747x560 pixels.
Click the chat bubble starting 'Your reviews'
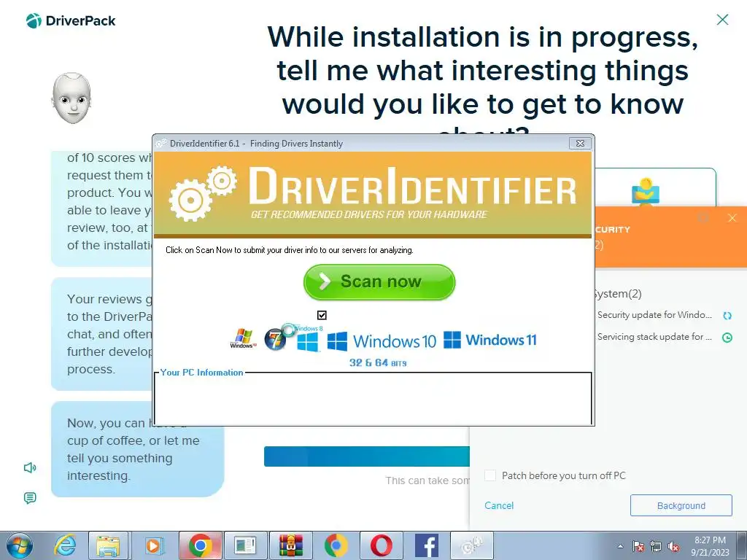click(x=102, y=334)
